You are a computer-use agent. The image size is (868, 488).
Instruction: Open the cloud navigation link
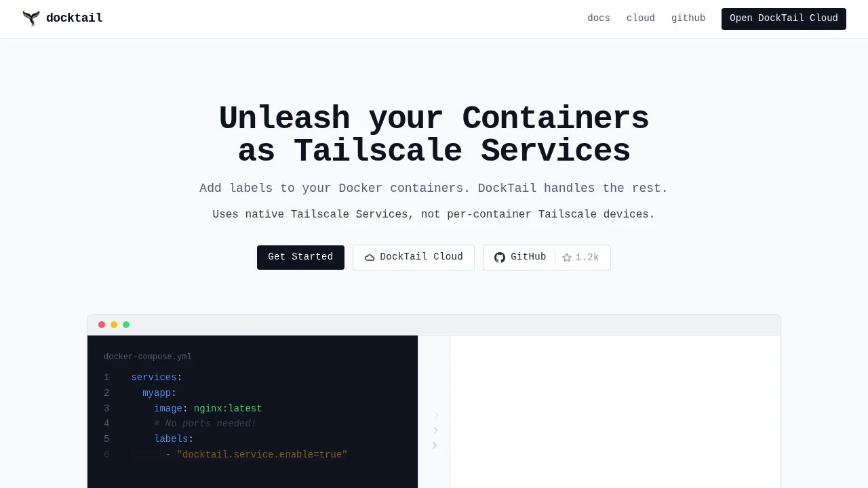(x=641, y=18)
